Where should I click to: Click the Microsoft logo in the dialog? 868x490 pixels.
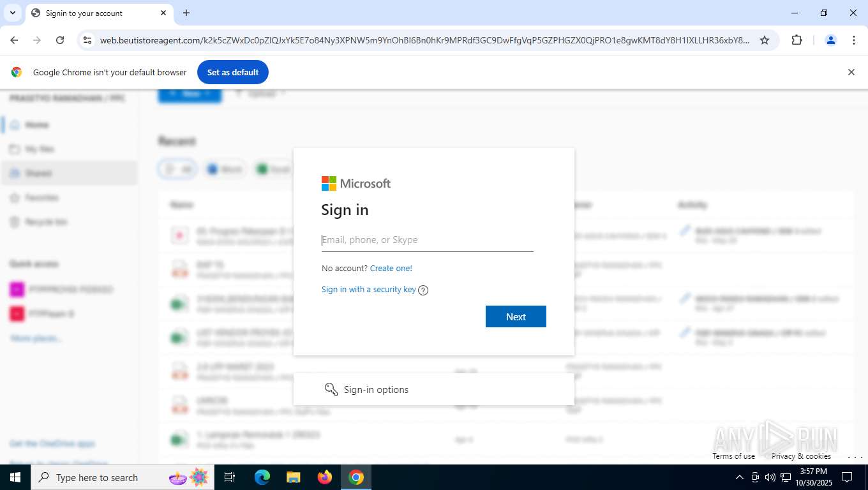click(356, 184)
